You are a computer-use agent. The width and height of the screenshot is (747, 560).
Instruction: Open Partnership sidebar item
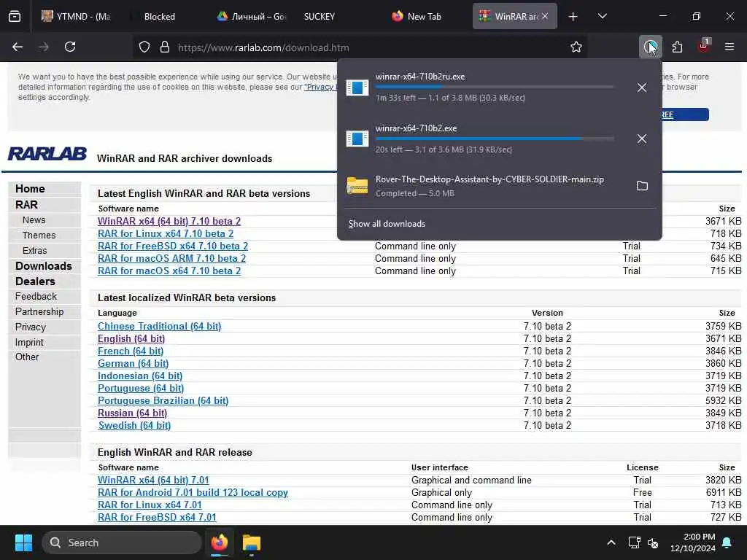(39, 312)
